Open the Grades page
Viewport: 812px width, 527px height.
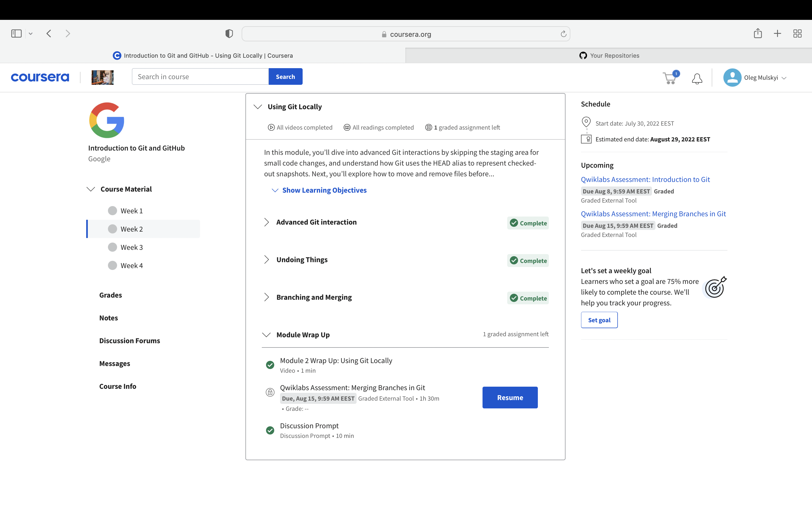(111, 295)
